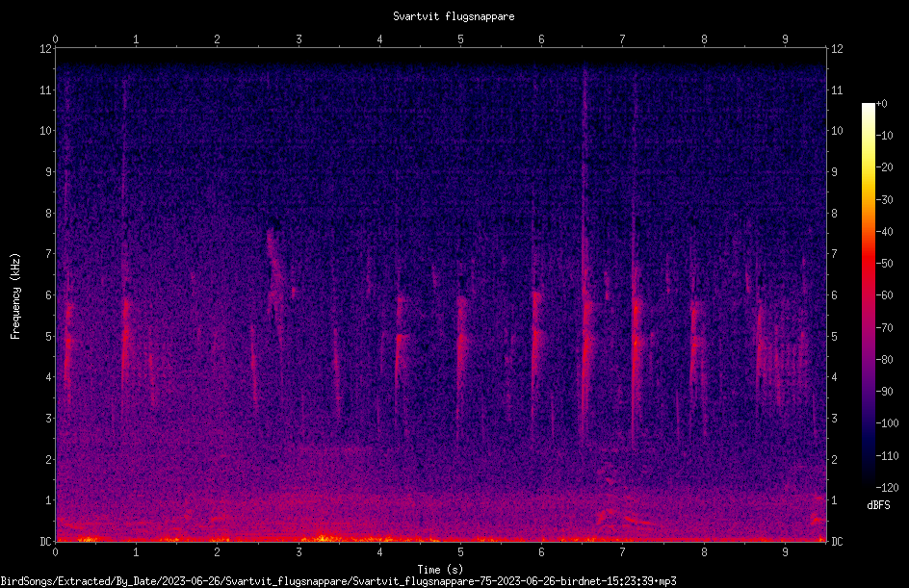Click the "+0" color scale label
The image size is (909, 588).
(881, 104)
